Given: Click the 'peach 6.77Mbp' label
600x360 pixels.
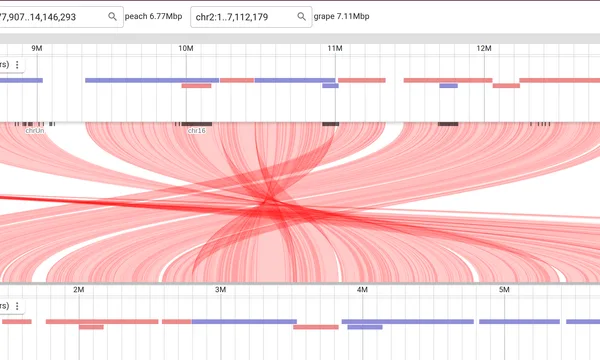Looking at the screenshot, I should pyautogui.click(x=153, y=16).
